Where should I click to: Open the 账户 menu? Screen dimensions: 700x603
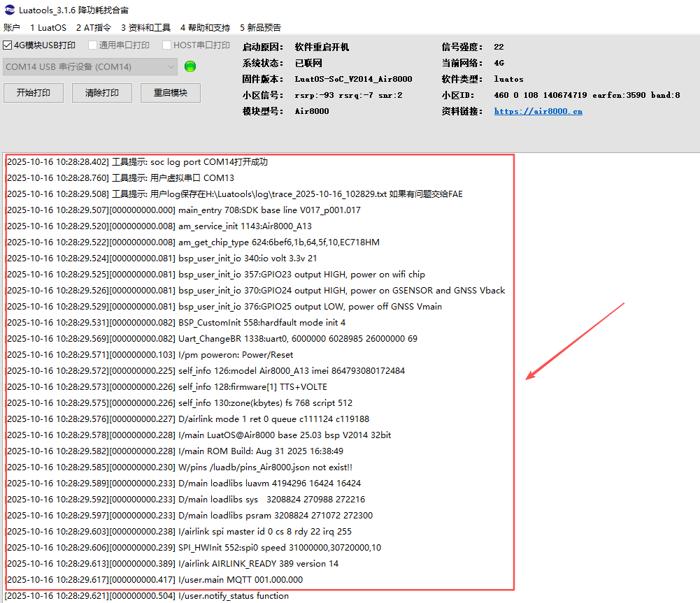[x=12, y=28]
